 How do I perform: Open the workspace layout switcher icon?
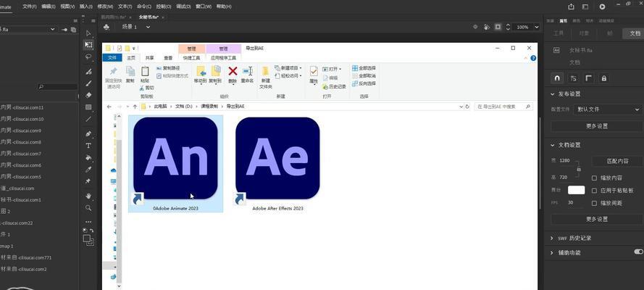tap(585, 7)
